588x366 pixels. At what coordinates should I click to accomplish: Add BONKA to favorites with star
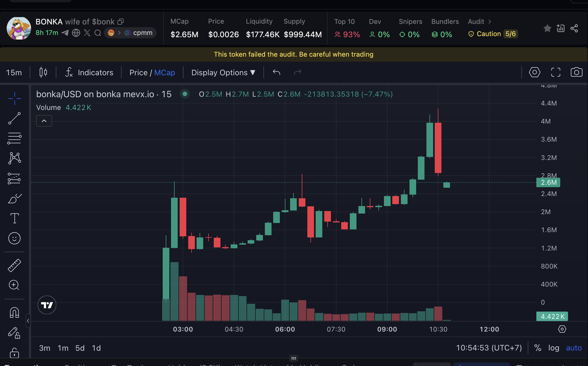click(x=547, y=28)
